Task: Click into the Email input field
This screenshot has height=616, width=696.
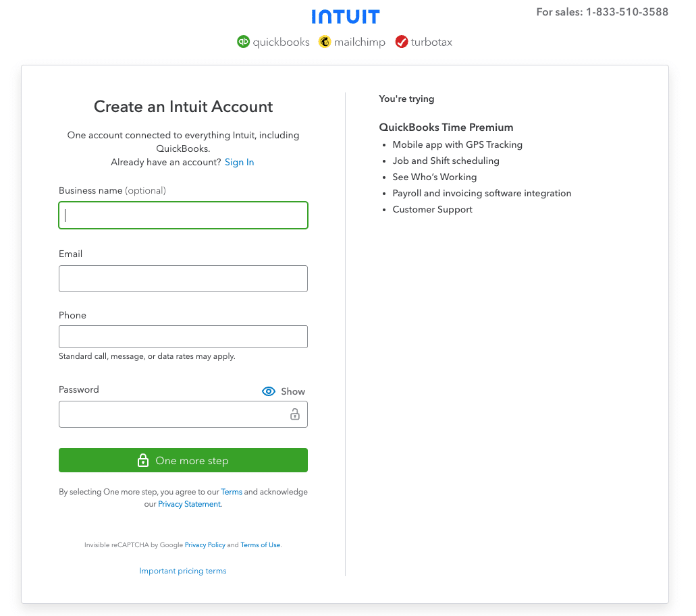Action: [x=184, y=279]
